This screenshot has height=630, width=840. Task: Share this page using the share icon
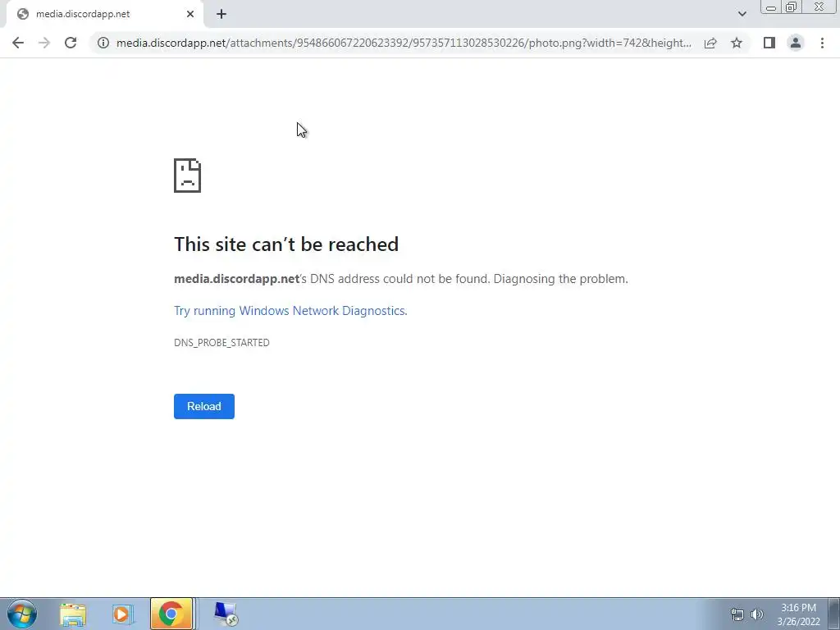pos(710,43)
